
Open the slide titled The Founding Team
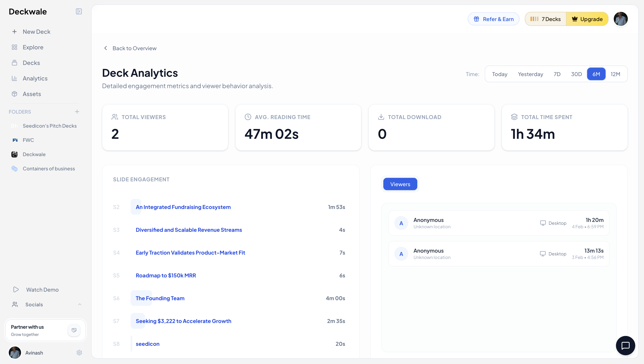pos(160,298)
